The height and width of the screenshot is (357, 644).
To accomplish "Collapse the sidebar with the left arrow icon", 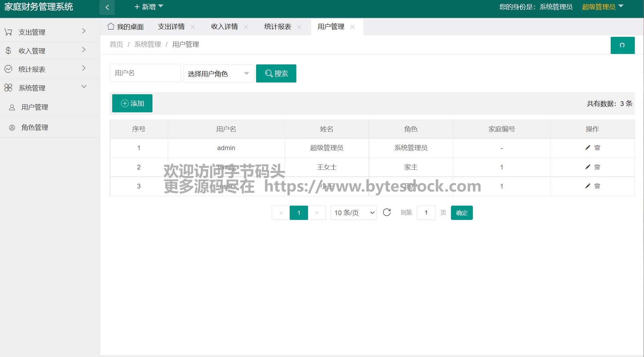I will 107,7.
